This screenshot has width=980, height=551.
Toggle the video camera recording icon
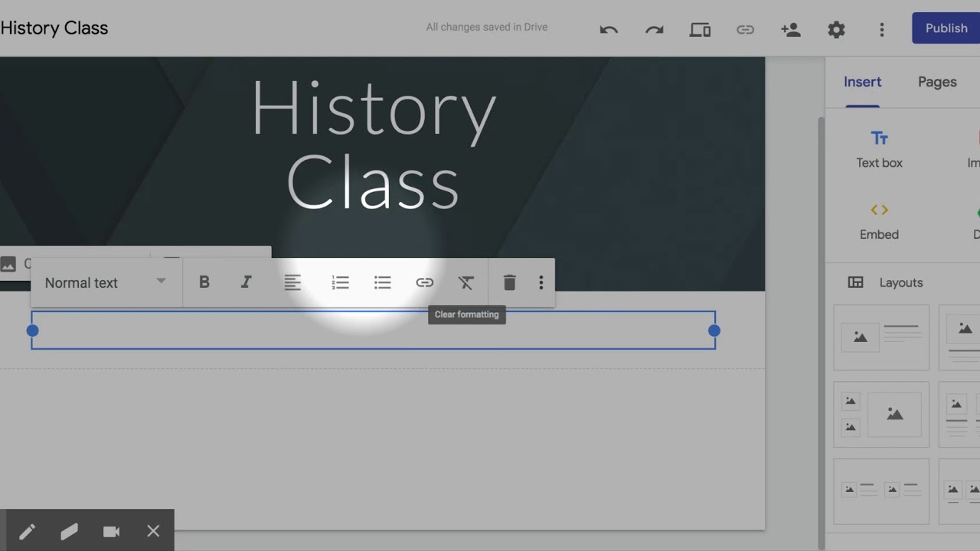(x=111, y=531)
